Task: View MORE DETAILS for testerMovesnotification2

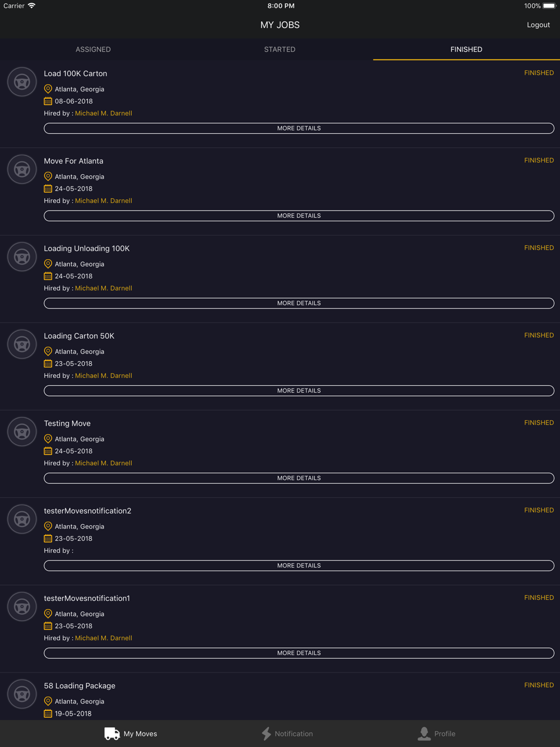Action: pyautogui.click(x=299, y=566)
